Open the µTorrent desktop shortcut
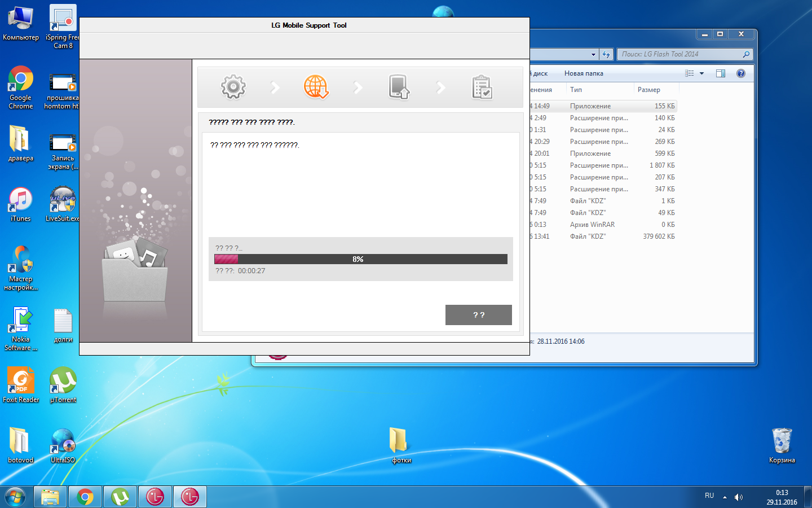 tap(63, 385)
